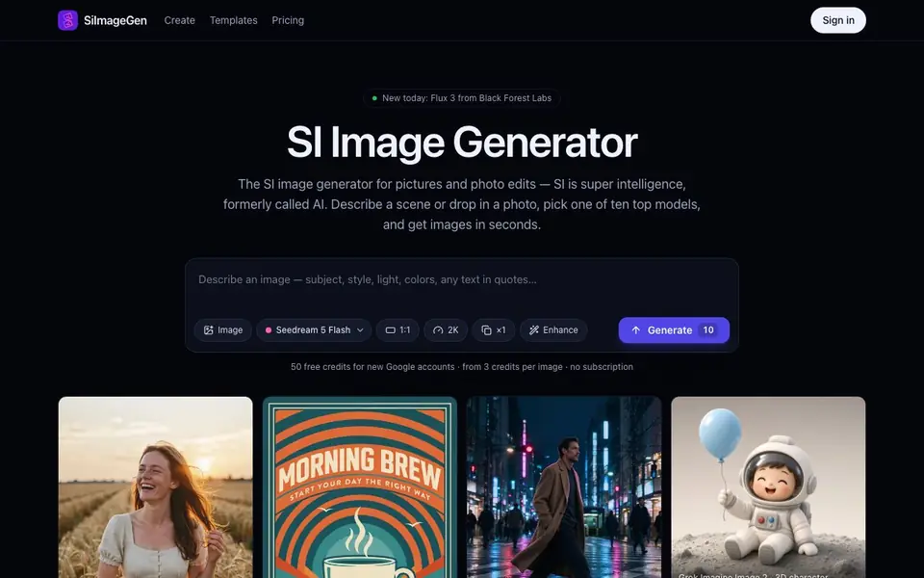
Task: Click the SiImageGen purple logo icon
Action: pyautogui.click(x=67, y=20)
